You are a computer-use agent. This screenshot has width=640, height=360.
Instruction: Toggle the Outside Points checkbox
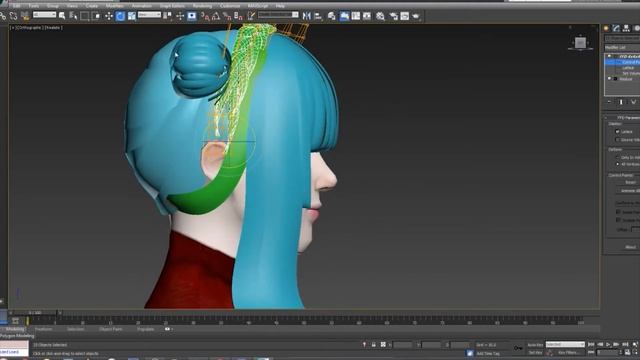618,220
